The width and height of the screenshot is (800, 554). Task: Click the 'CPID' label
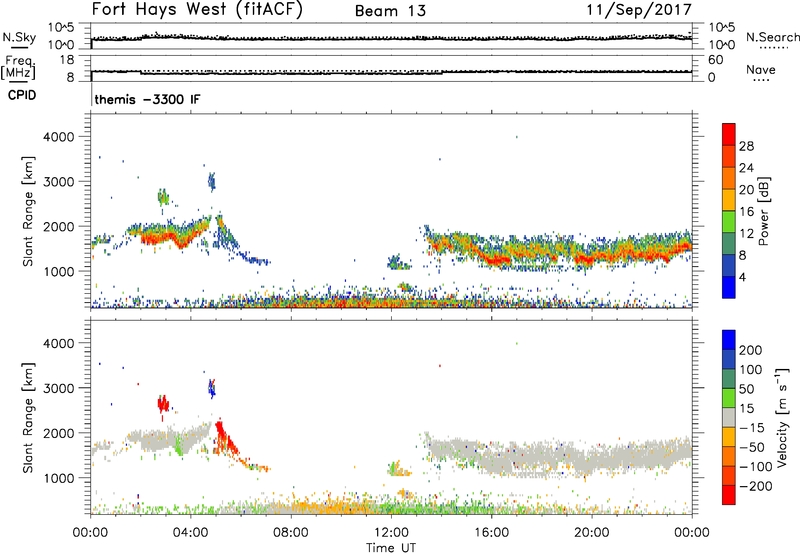(x=22, y=95)
